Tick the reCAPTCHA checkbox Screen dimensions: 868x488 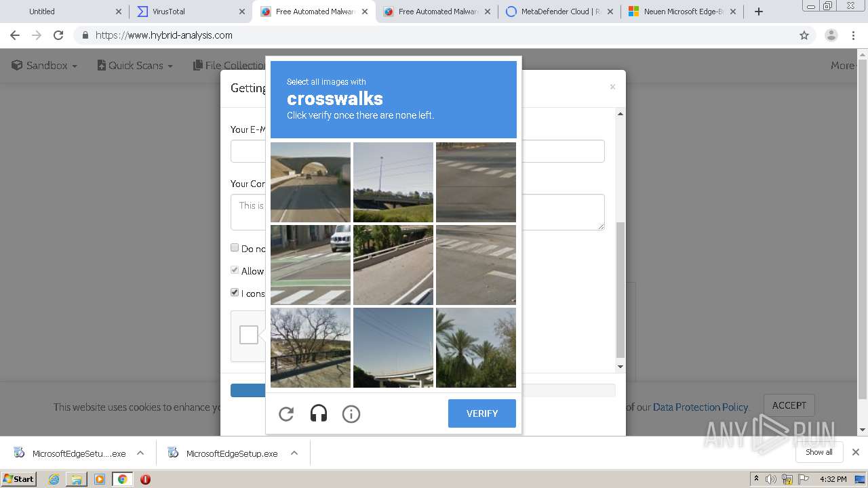click(249, 335)
